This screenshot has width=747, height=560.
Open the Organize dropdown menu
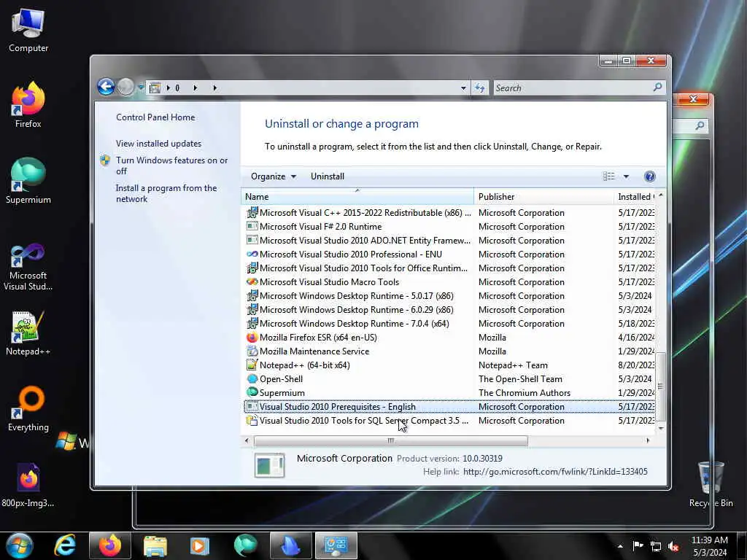point(274,176)
